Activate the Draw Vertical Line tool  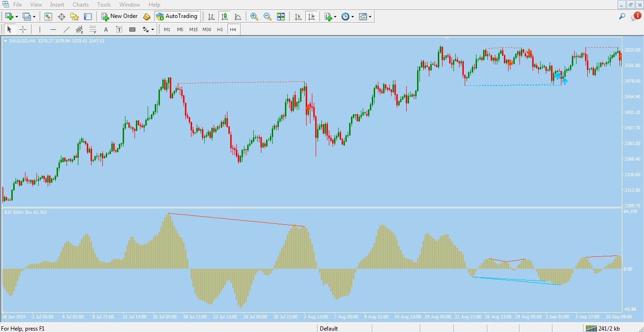[40, 29]
